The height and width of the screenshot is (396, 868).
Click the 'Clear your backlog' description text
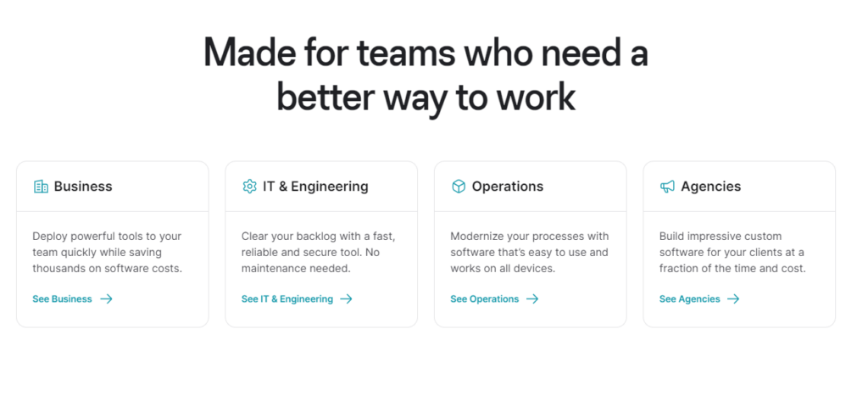click(319, 253)
